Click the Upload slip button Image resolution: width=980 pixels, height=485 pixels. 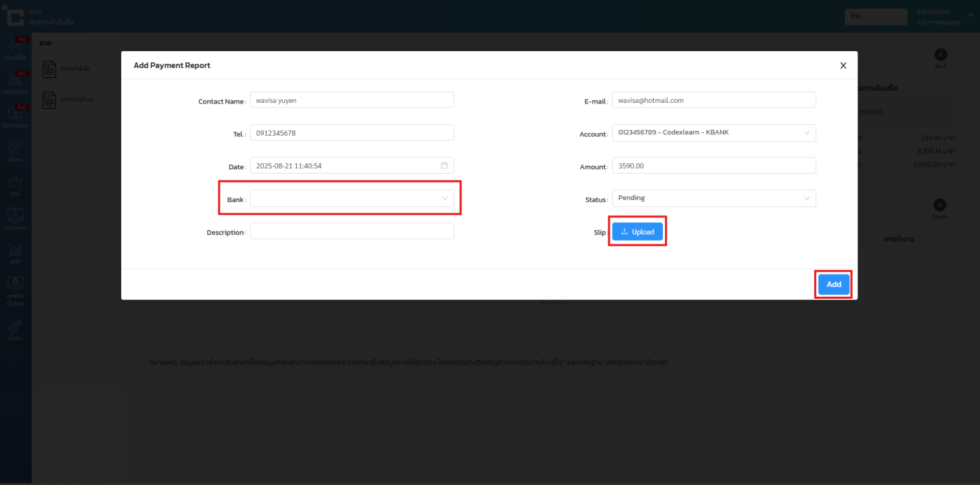click(x=637, y=232)
